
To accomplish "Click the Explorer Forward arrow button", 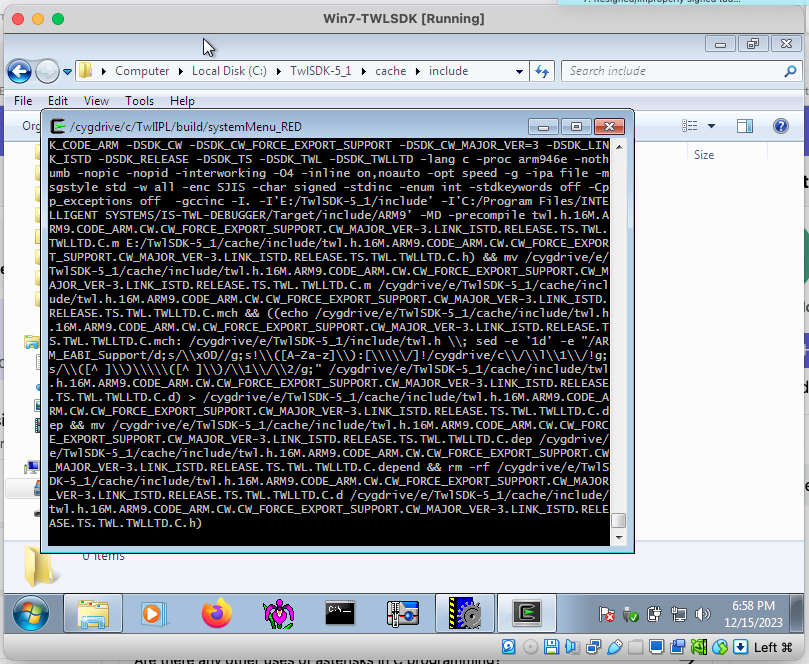I will (47, 71).
